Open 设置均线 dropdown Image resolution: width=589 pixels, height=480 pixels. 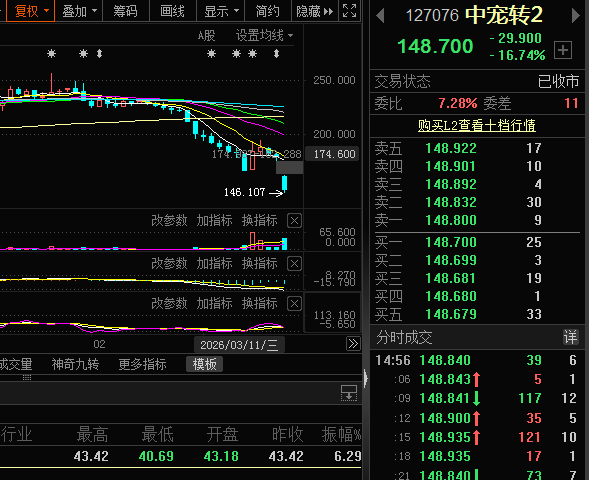[x=264, y=36]
